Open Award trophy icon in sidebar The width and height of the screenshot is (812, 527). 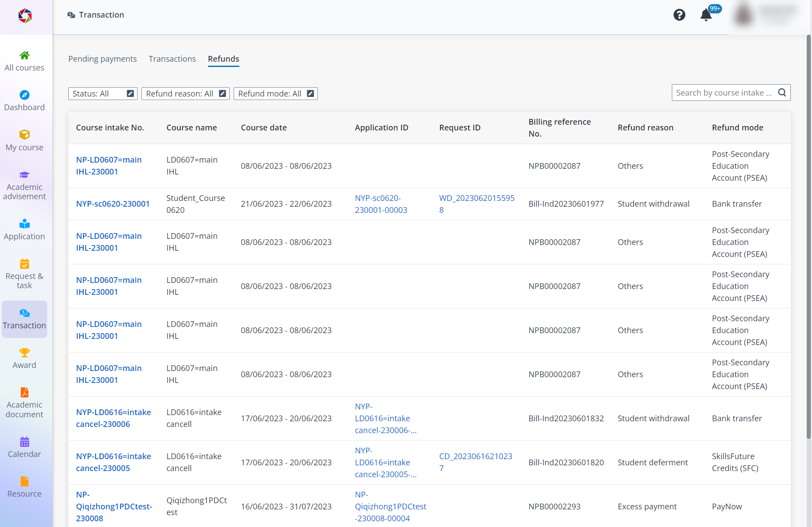pyautogui.click(x=25, y=353)
